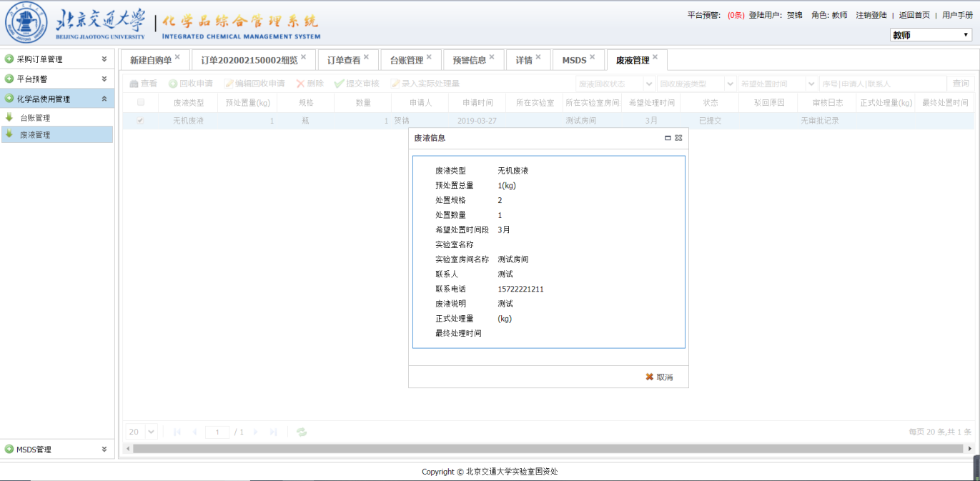This screenshot has width=980, height=481.
Task: Close the 废液管理 tab using its X
Action: (655, 56)
